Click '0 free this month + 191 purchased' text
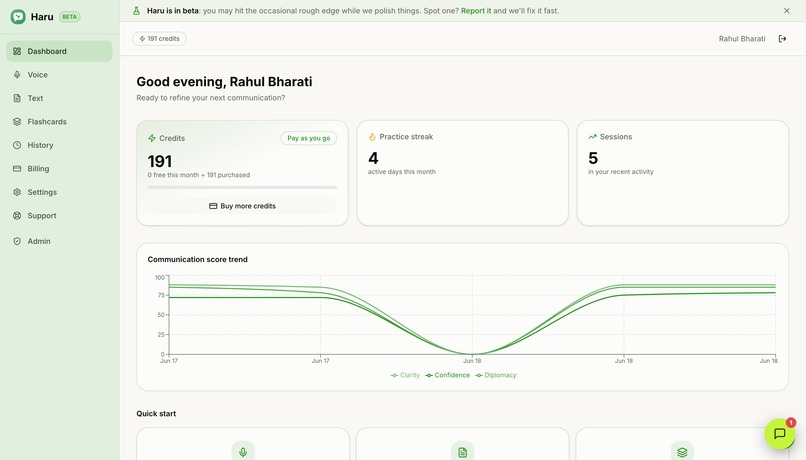Image resolution: width=806 pixels, height=460 pixels. [199, 175]
